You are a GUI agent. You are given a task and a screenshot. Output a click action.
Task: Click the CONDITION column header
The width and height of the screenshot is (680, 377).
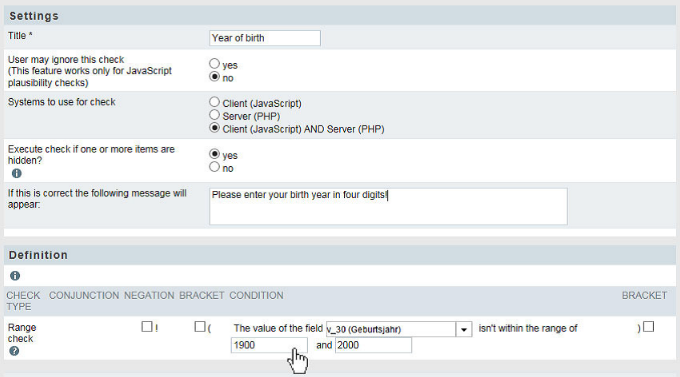point(256,295)
